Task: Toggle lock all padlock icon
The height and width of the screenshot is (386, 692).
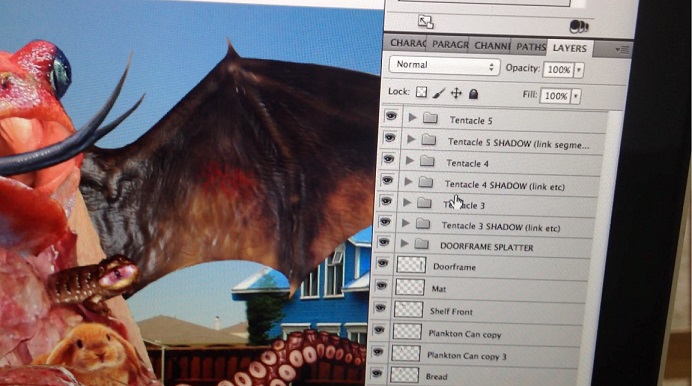Action: pos(474,94)
